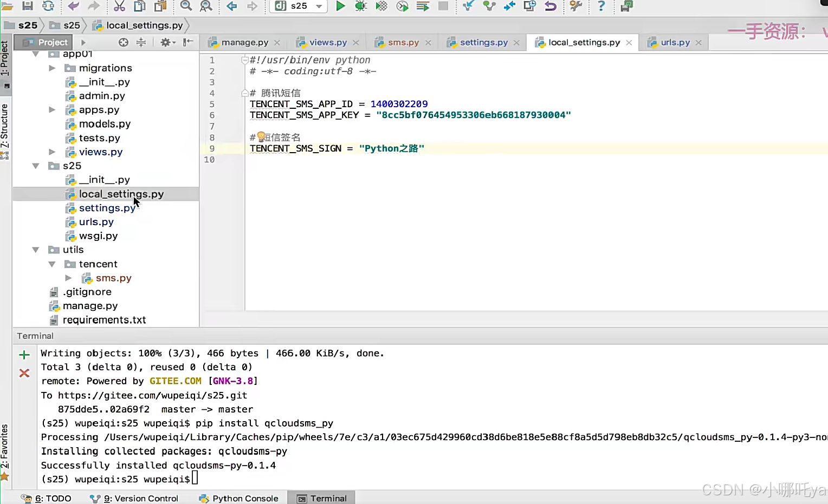Click Scroll from Source target icon
The height and width of the screenshot is (504, 828).
coord(124,42)
